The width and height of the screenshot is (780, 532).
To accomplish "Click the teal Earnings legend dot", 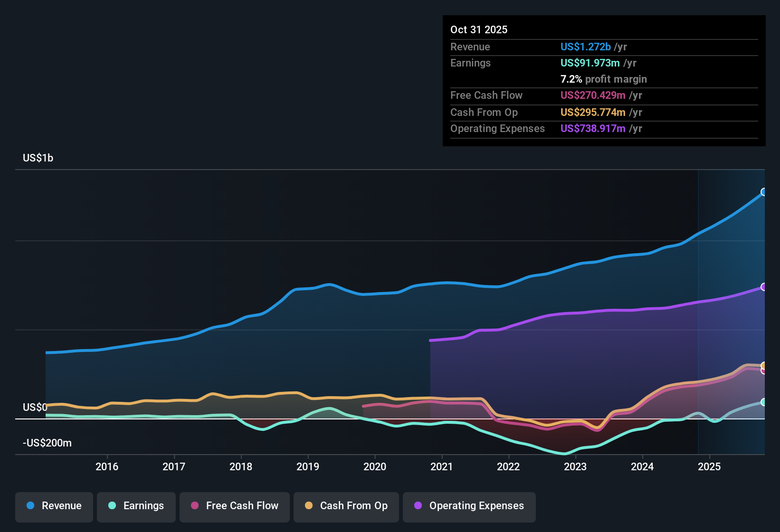I will pyautogui.click(x=112, y=506).
